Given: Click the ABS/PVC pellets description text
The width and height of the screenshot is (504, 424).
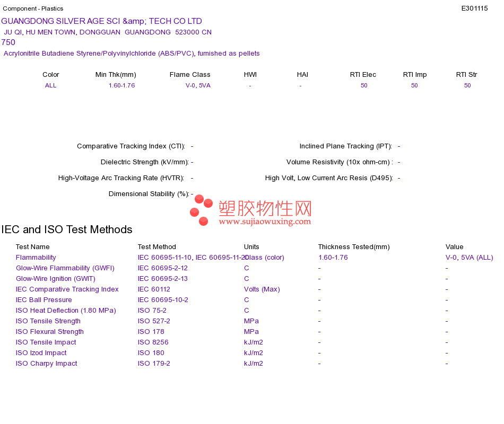Looking at the screenshot, I should pos(132,54).
